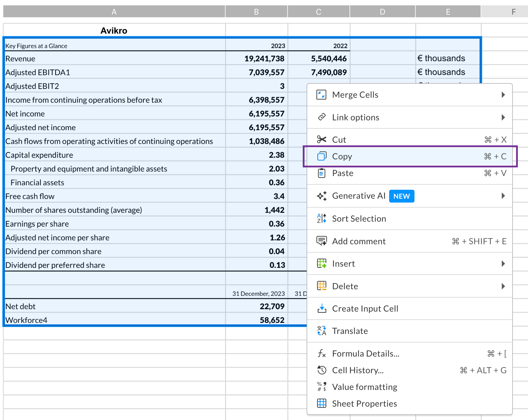
Task: Click the Generative AI sparkle icon
Action: 322,196
